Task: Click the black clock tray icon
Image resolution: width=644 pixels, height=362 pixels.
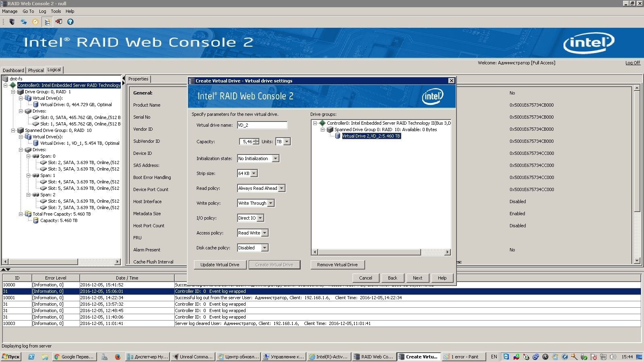Action: [545, 357]
